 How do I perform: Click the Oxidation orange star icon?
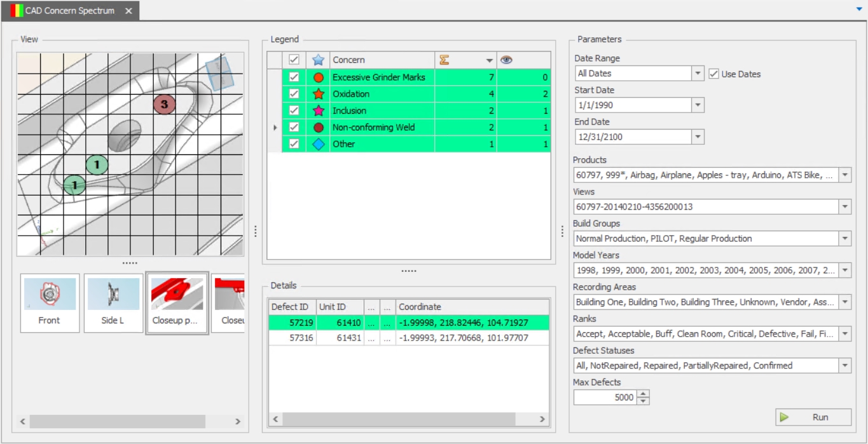click(x=319, y=94)
